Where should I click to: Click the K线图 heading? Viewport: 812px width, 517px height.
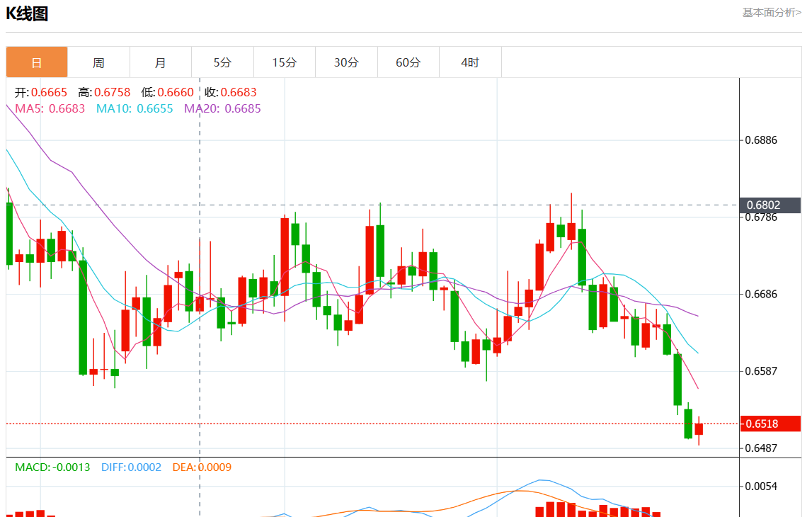[27, 13]
